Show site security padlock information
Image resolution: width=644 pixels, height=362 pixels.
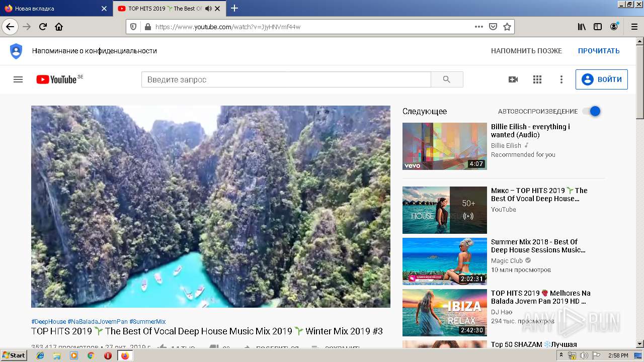coord(147,27)
